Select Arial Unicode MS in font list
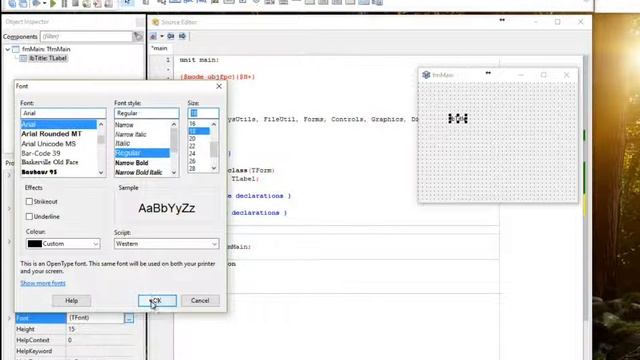 pyautogui.click(x=49, y=144)
